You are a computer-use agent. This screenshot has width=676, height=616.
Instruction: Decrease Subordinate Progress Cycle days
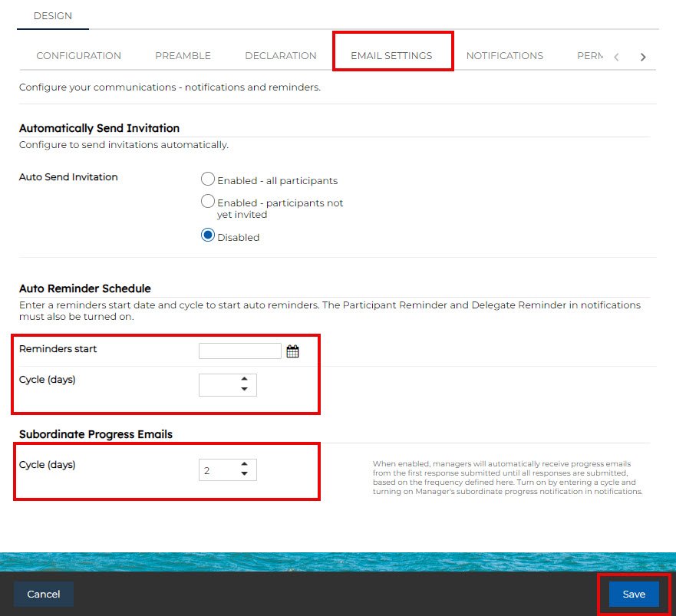244,474
